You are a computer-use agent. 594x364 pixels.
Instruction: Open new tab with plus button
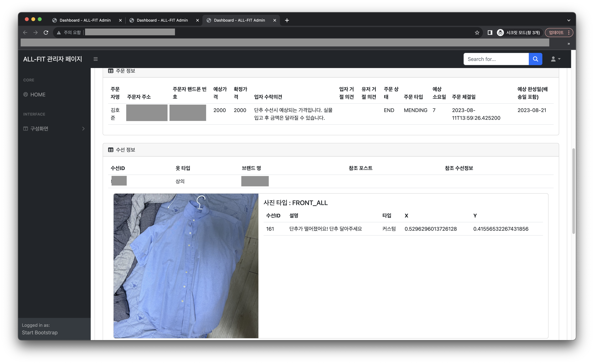click(x=287, y=20)
